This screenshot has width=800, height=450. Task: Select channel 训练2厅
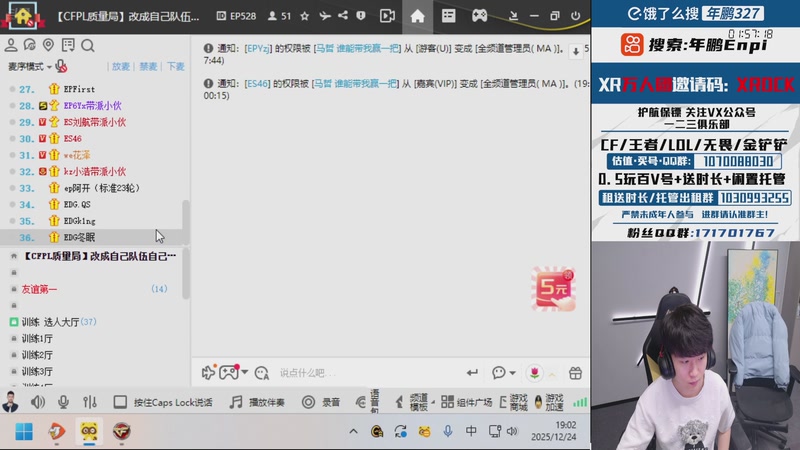point(37,355)
